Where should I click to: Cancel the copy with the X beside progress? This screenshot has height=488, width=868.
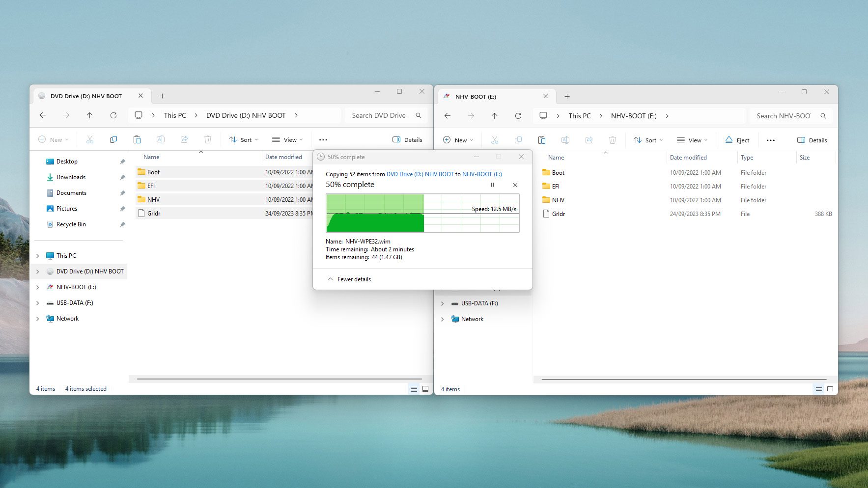click(515, 185)
